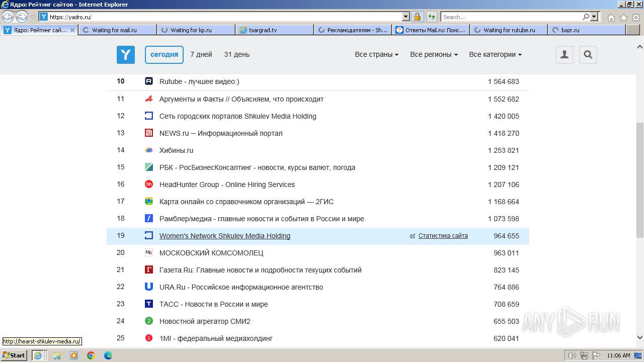Screen dimensions: 644x362
Task: Open the site search magnifier button
Action: coord(588,55)
